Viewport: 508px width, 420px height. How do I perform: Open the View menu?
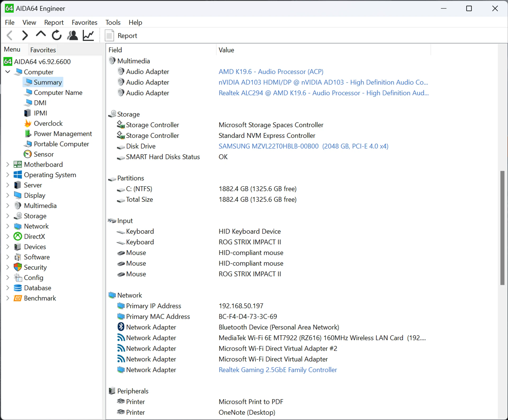29,22
